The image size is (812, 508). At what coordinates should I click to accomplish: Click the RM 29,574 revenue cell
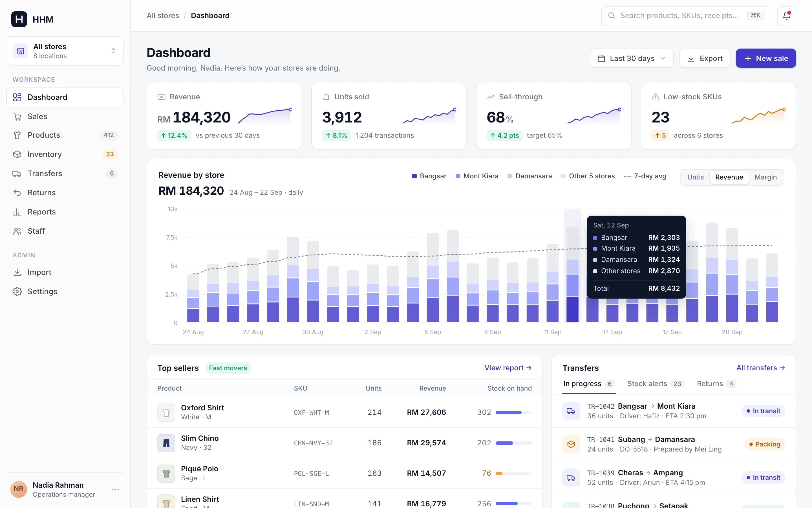click(426, 443)
